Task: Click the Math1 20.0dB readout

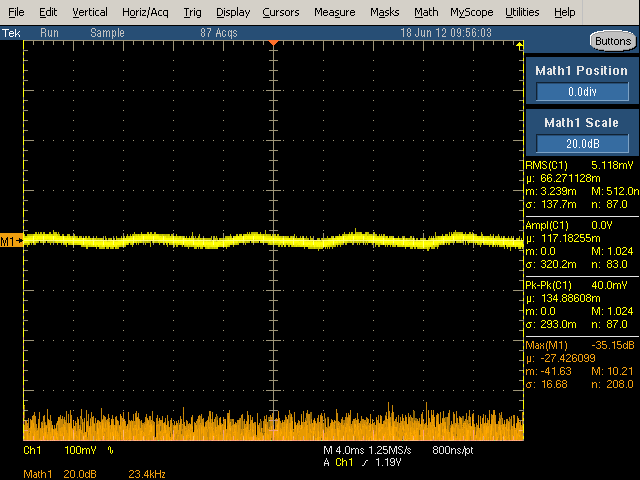Action: pyautogui.click(x=60, y=474)
